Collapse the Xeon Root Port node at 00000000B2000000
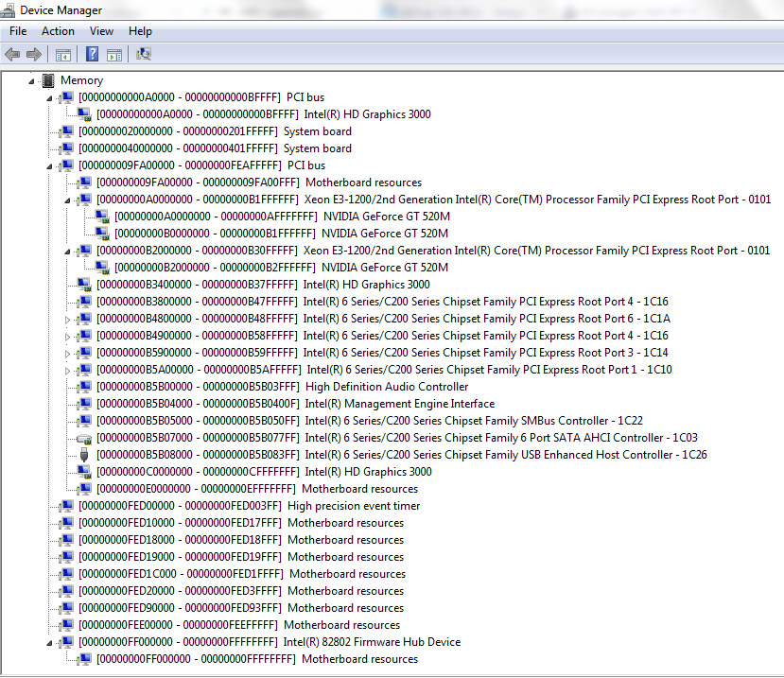The image size is (784, 678). click(x=67, y=251)
